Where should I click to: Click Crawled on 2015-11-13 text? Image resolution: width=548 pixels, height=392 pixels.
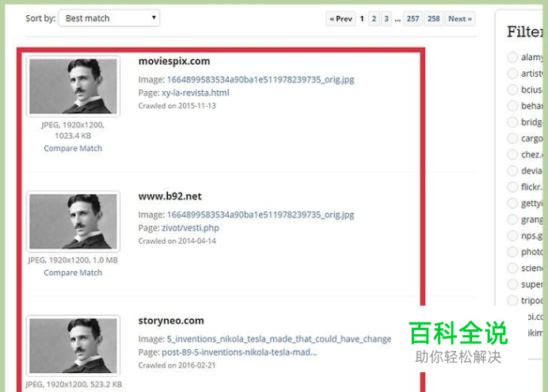[177, 106]
